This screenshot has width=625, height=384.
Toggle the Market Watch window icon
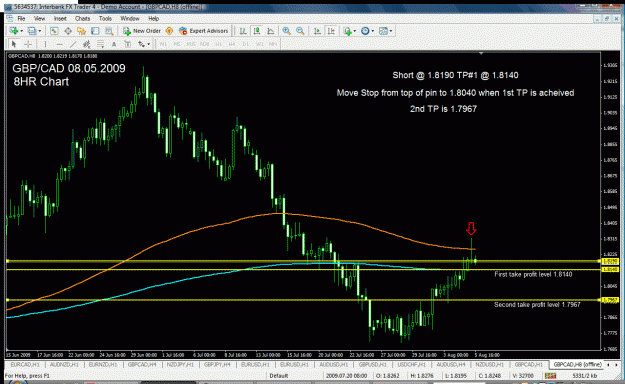(54, 31)
